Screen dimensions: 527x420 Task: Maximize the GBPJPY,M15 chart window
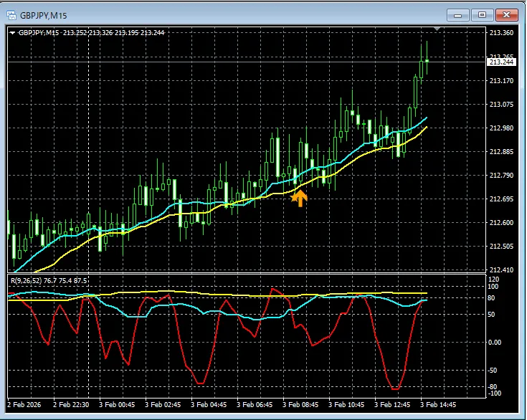(x=483, y=14)
